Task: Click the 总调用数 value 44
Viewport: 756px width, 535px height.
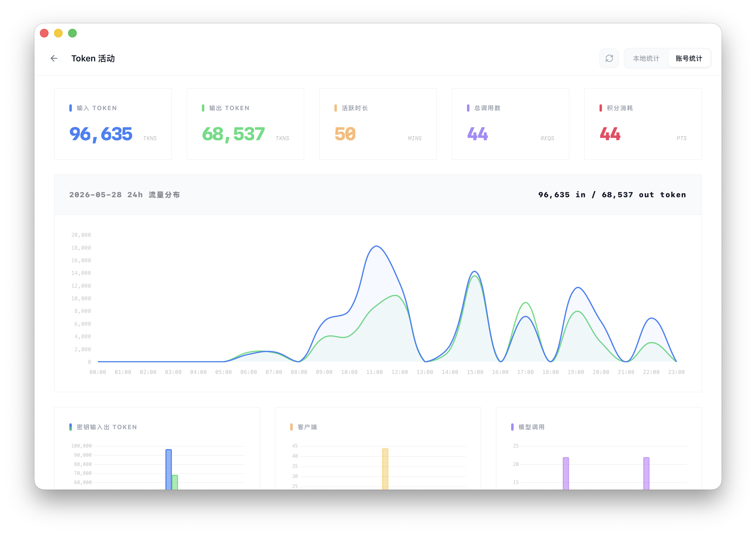Action: pyautogui.click(x=478, y=134)
